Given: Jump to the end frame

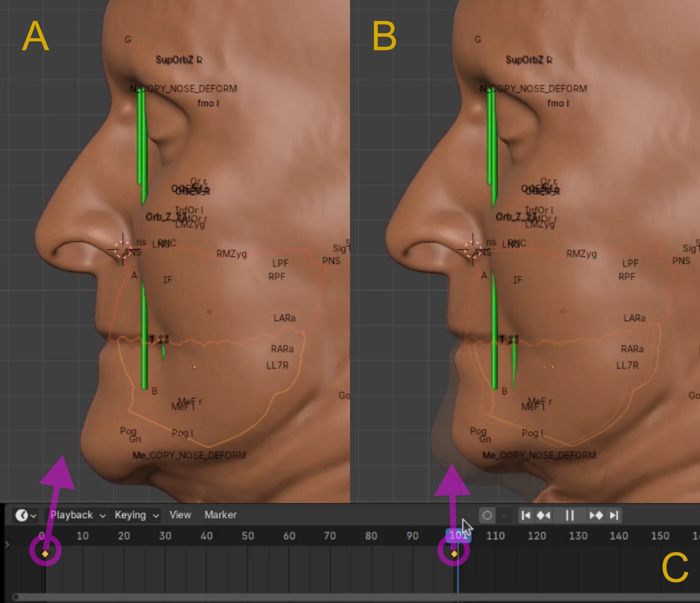Looking at the screenshot, I should (x=614, y=515).
